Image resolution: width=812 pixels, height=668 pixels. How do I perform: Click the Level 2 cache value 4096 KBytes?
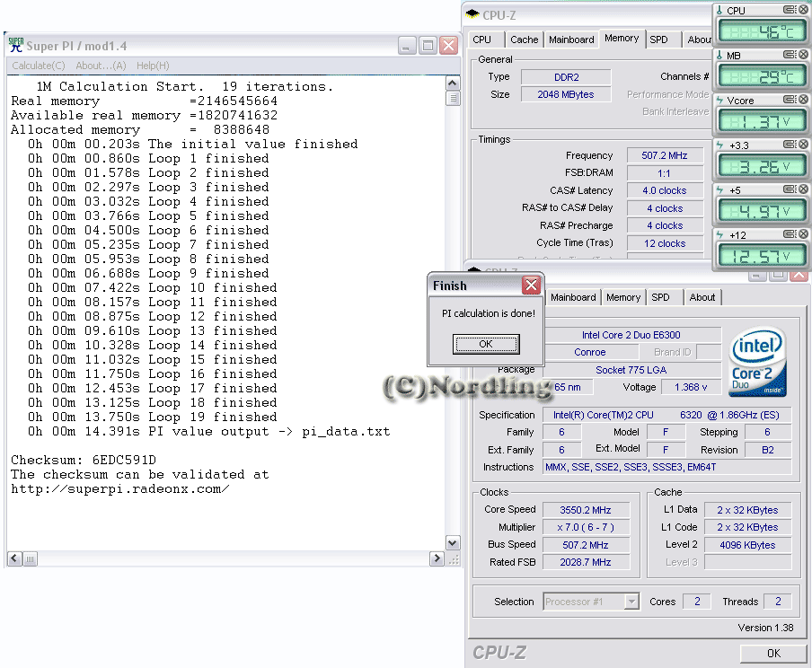click(x=747, y=545)
